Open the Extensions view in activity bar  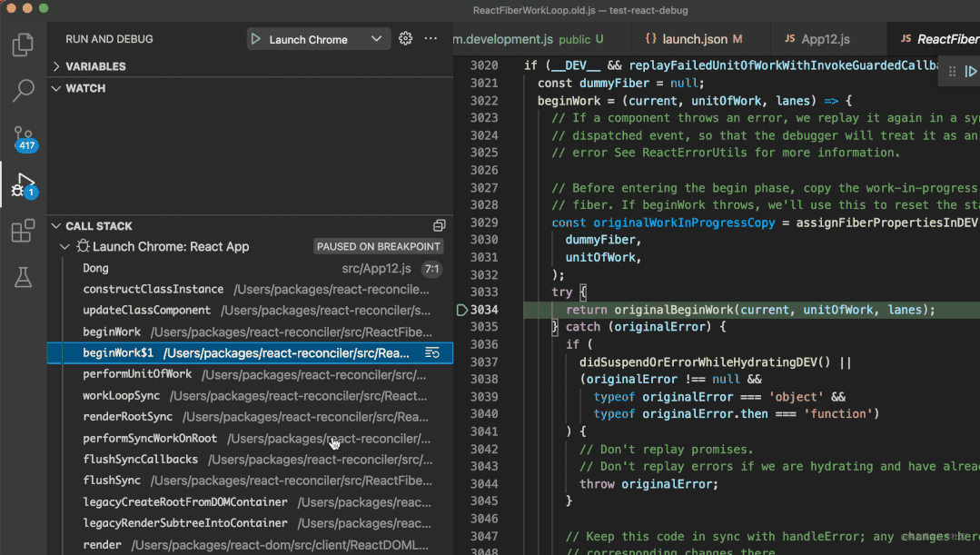pos(23,231)
